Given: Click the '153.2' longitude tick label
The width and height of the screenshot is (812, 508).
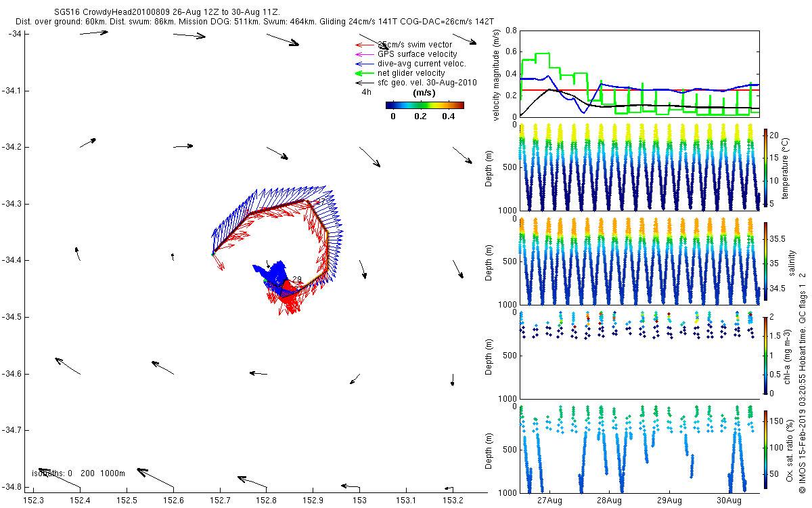Looking at the screenshot, I should 452,500.
